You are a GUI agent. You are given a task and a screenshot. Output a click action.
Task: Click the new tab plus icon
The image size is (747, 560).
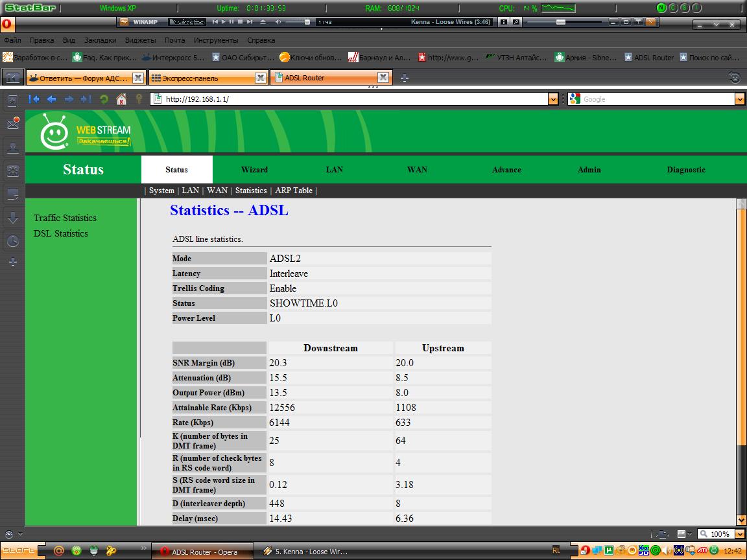click(405, 78)
